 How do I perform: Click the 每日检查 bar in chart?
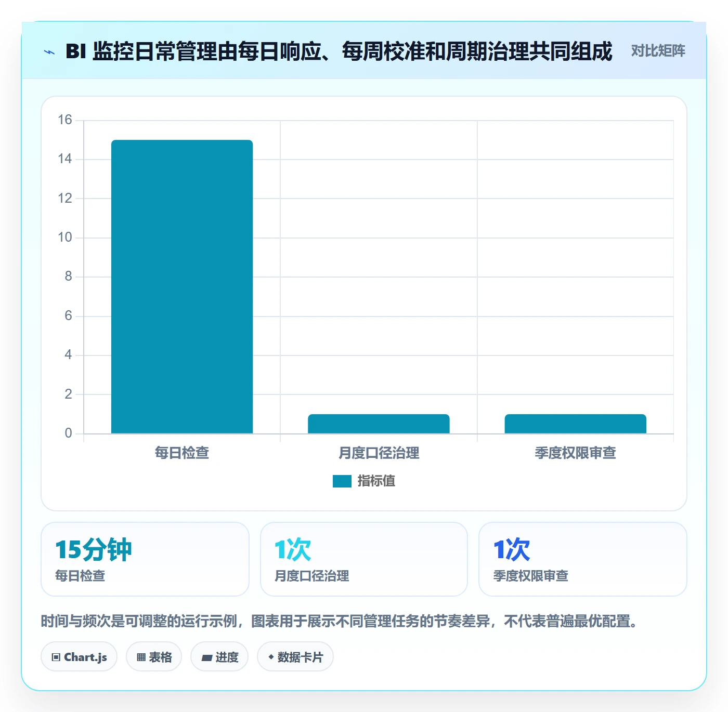pyautogui.click(x=182, y=286)
